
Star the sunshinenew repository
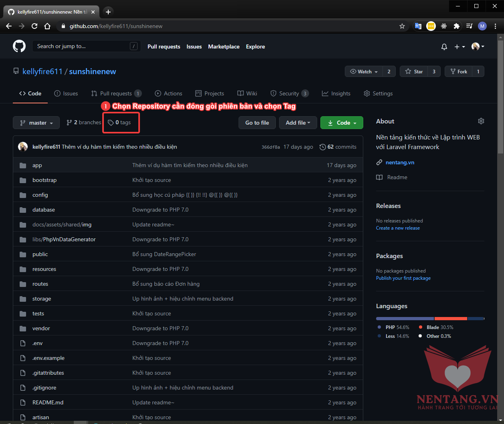point(414,71)
